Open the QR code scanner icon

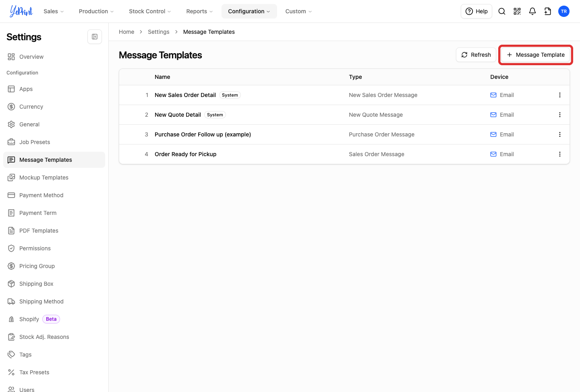tap(517, 11)
